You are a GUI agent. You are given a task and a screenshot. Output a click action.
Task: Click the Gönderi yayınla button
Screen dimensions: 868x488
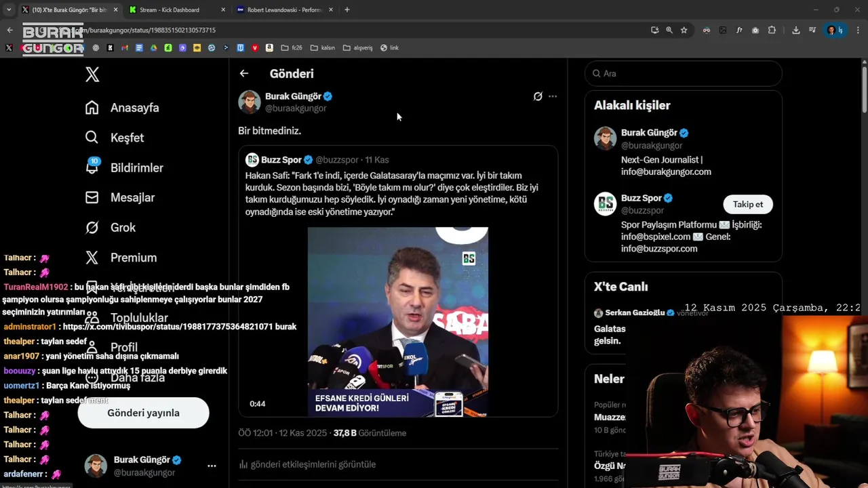(143, 413)
